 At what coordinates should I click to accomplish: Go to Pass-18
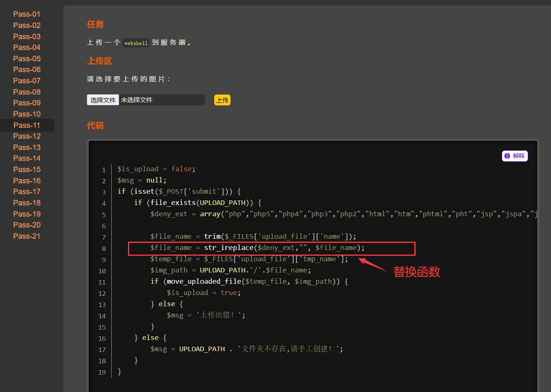(27, 203)
